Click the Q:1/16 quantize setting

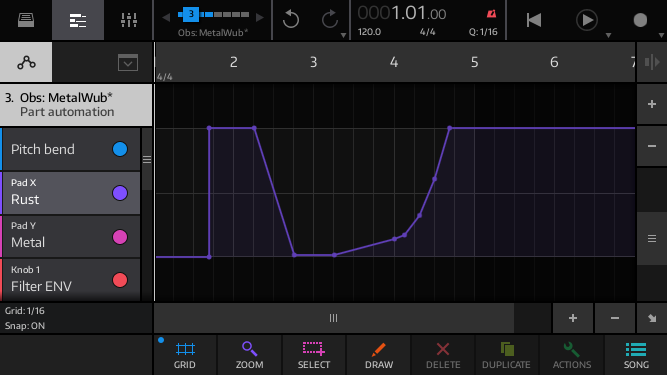pyautogui.click(x=483, y=32)
